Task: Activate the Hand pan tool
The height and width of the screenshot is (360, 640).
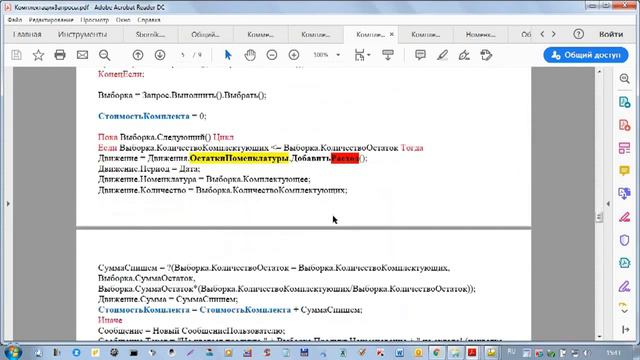Action: coord(250,55)
